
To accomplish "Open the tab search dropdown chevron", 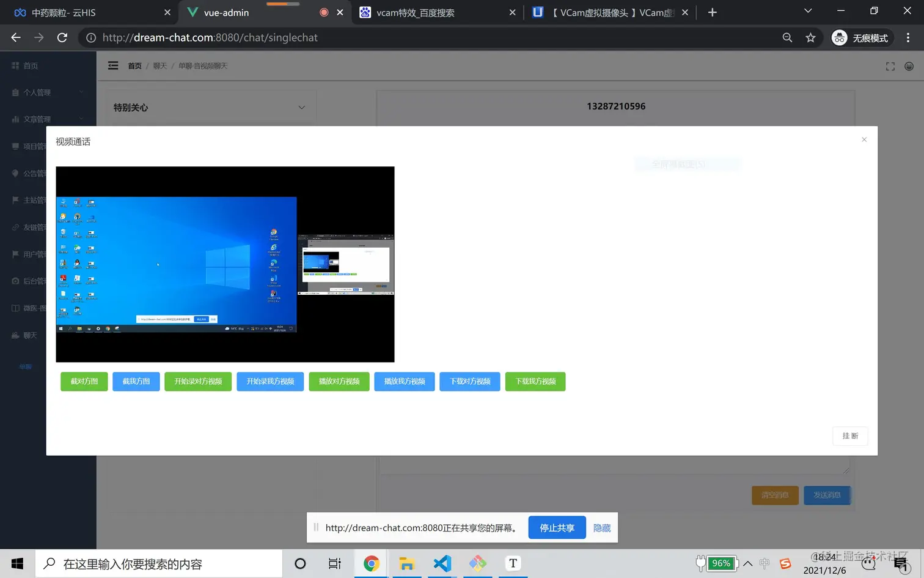I will click(x=808, y=11).
